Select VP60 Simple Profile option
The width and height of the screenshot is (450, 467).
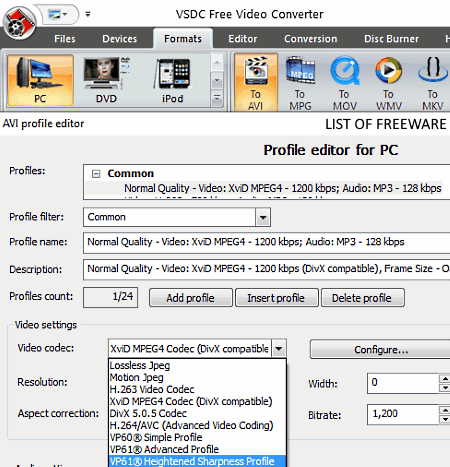click(197, 438)
